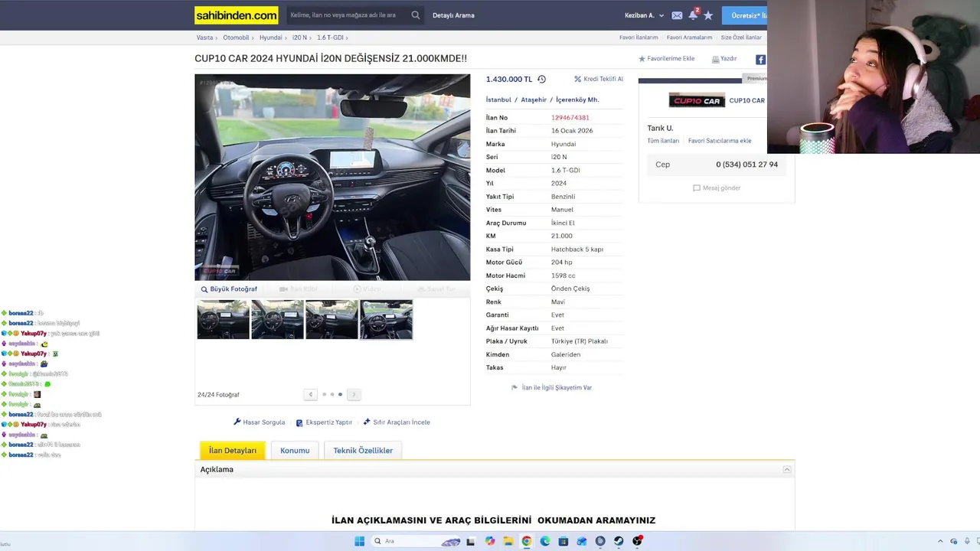Click Mesaj gönder to seller
Viewport: 980px width, 551px height.
pyautogui.click(x=717, y=188)
